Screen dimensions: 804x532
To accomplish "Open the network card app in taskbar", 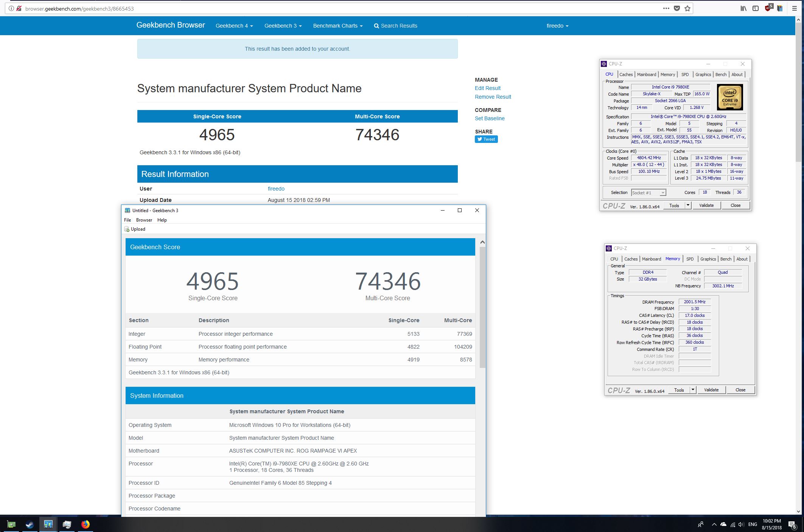I will 11,524.
